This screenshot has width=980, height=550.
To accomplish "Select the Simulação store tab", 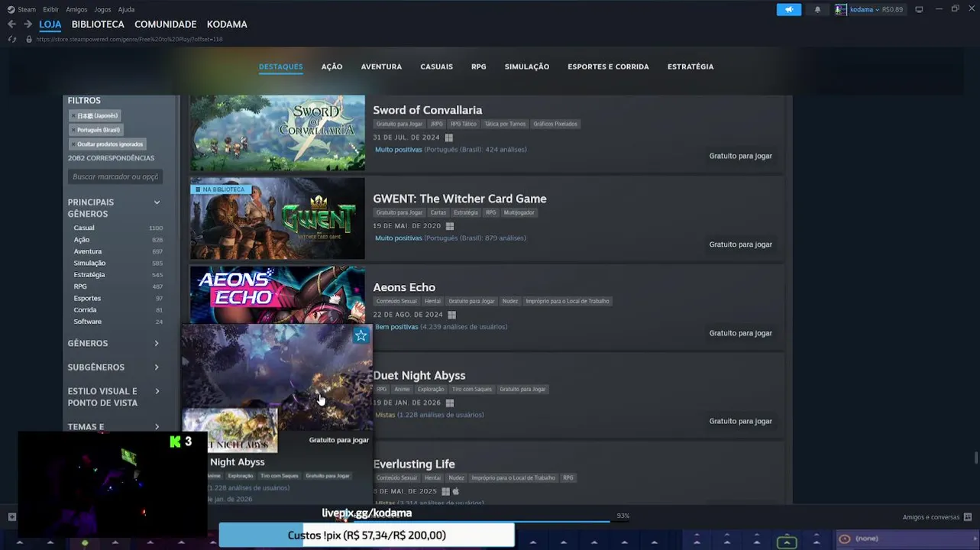I will (x=527, y=66).
